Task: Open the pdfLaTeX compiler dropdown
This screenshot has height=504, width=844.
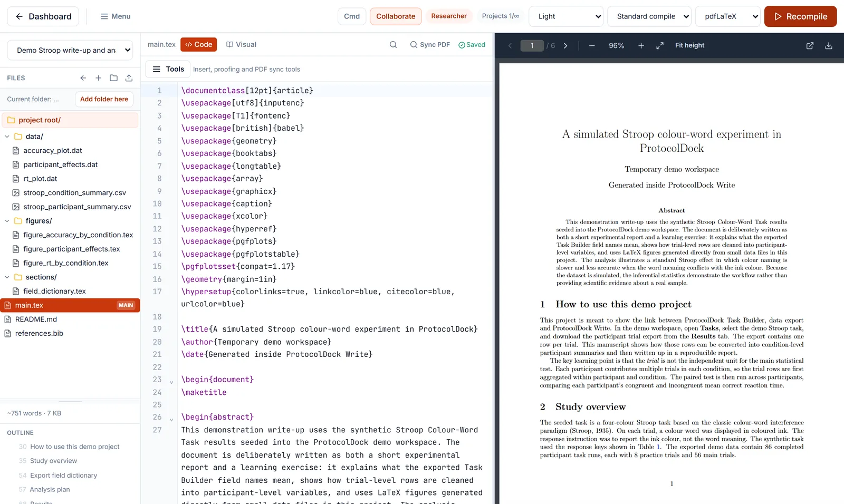Action: [x=728, y=16]
